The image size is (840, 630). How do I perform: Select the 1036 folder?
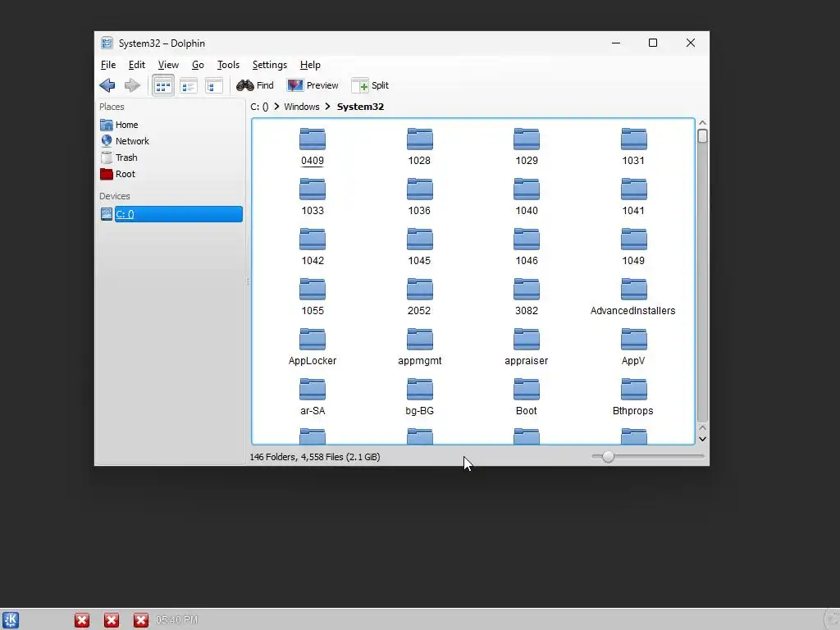click(x=419, y=197)
